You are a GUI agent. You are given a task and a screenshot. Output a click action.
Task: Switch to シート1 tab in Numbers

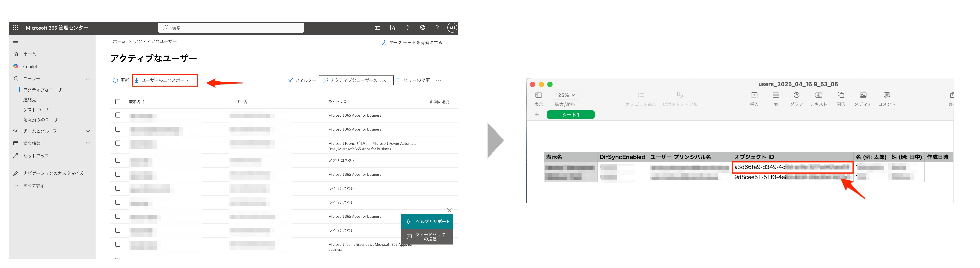(x=571, y=114)
